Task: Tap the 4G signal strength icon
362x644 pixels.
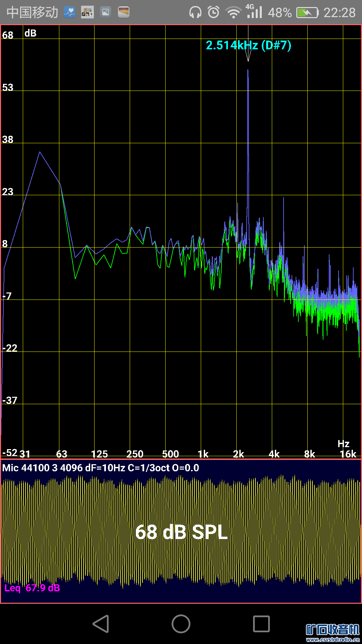Action: (254, 11)
